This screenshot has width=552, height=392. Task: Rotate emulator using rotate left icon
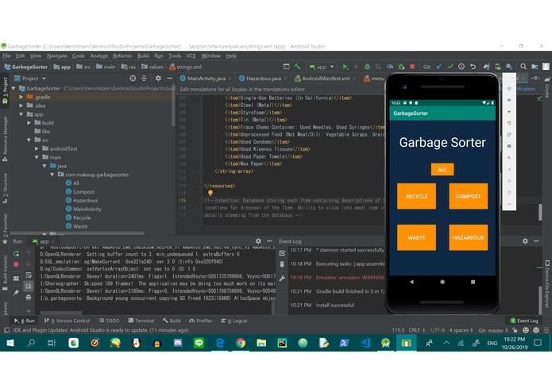click(x=509, y=123)
